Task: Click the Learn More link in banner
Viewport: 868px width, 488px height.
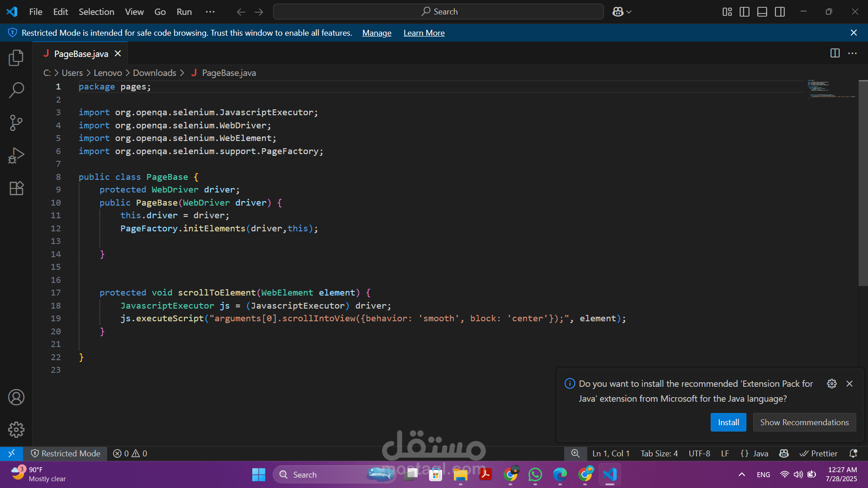Action: [x=424, y=33]
